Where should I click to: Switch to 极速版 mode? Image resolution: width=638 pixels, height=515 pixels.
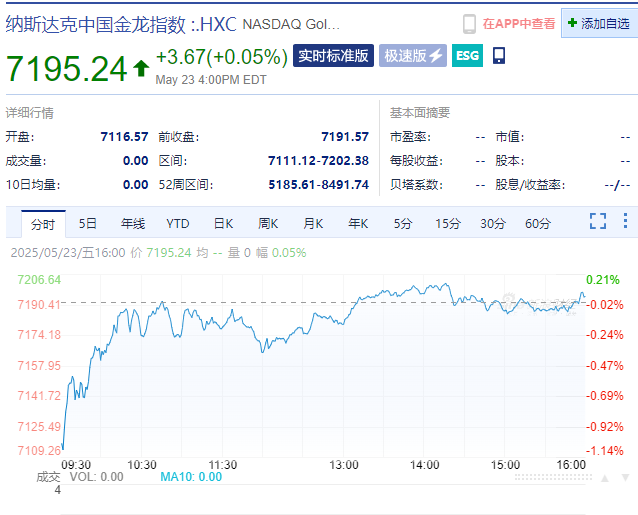click(413, 55)
